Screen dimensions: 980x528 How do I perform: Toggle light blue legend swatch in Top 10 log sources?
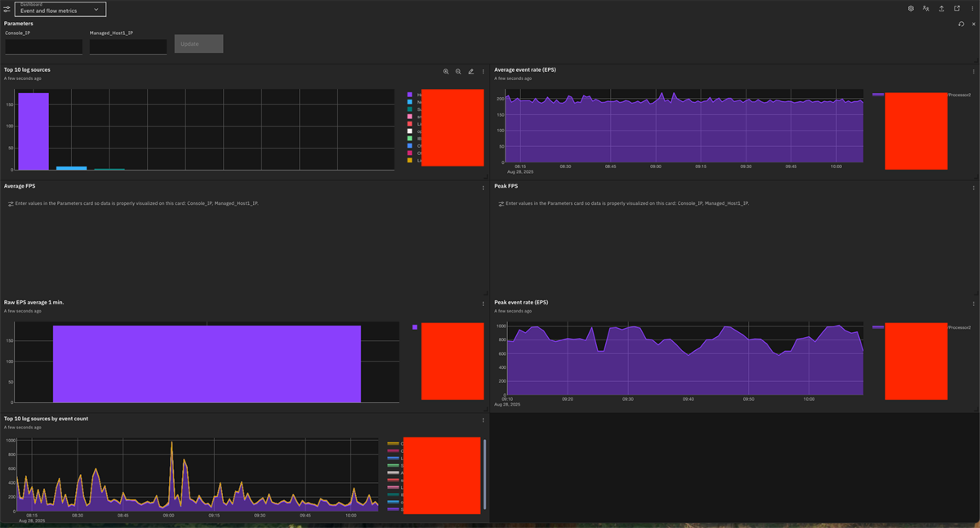[x=410, y=102]
